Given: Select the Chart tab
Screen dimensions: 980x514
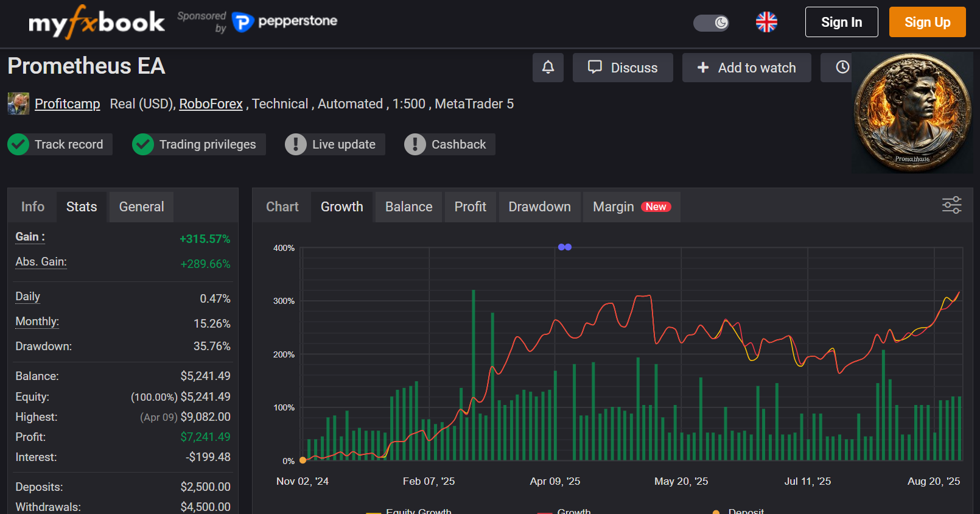Looking at the screenshot, I should [282, 207].
